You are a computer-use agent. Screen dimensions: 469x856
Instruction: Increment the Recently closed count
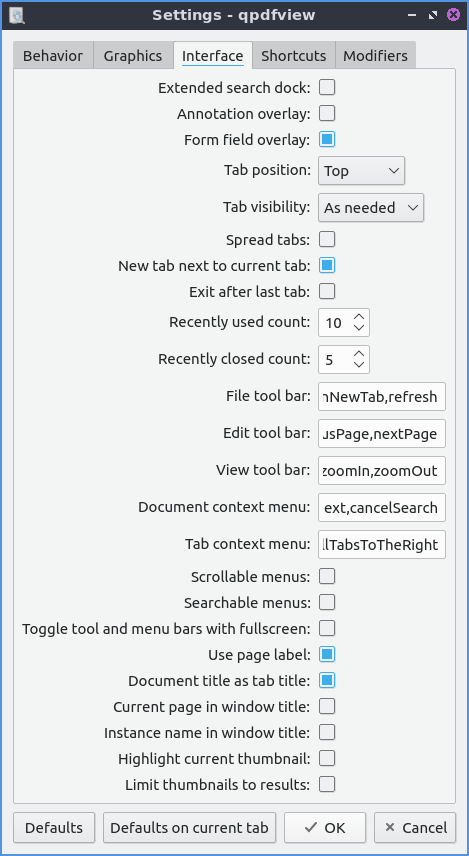point(359,354)
